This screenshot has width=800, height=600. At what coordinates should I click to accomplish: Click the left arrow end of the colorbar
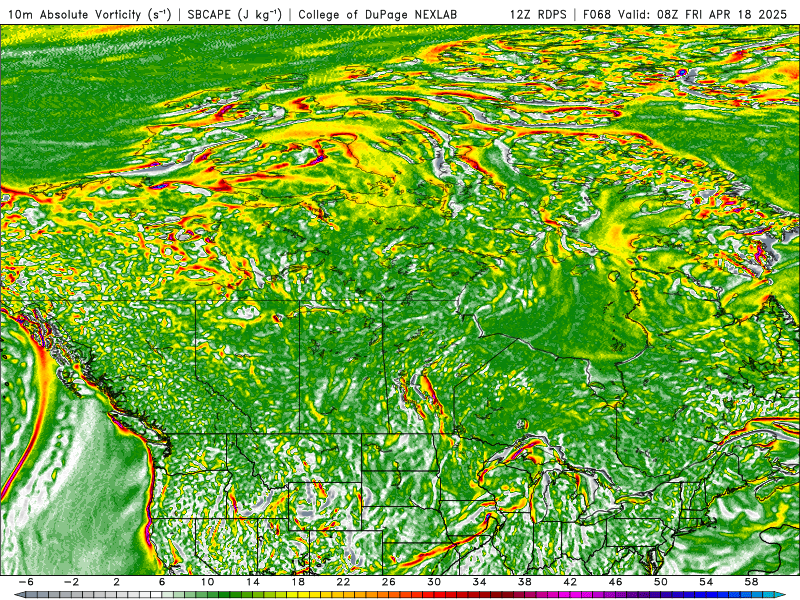point(18,595)
